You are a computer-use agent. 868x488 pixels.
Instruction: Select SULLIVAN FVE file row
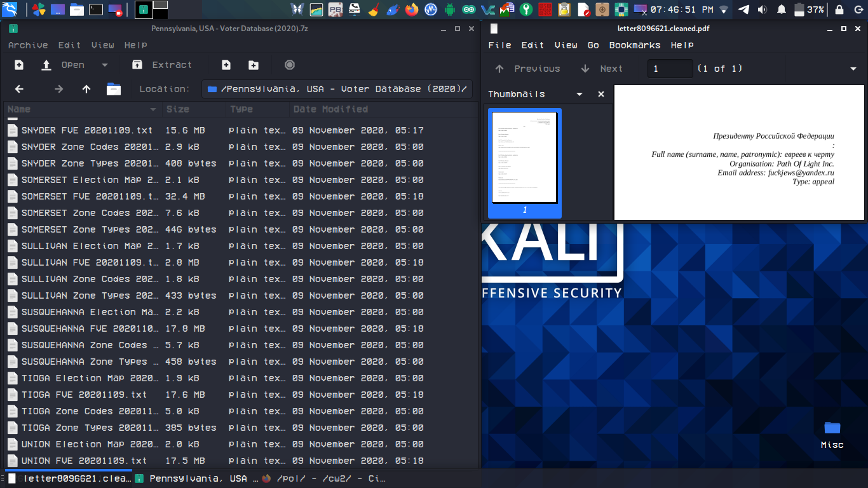240,262
